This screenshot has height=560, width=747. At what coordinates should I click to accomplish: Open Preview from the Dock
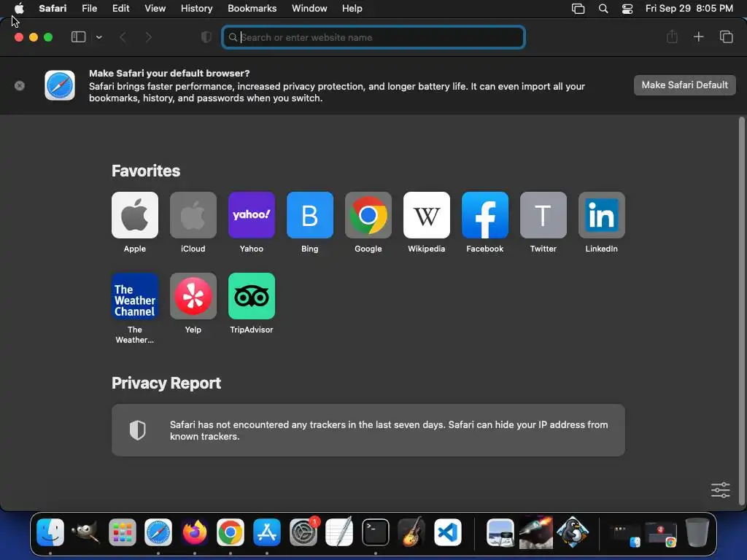500,532
